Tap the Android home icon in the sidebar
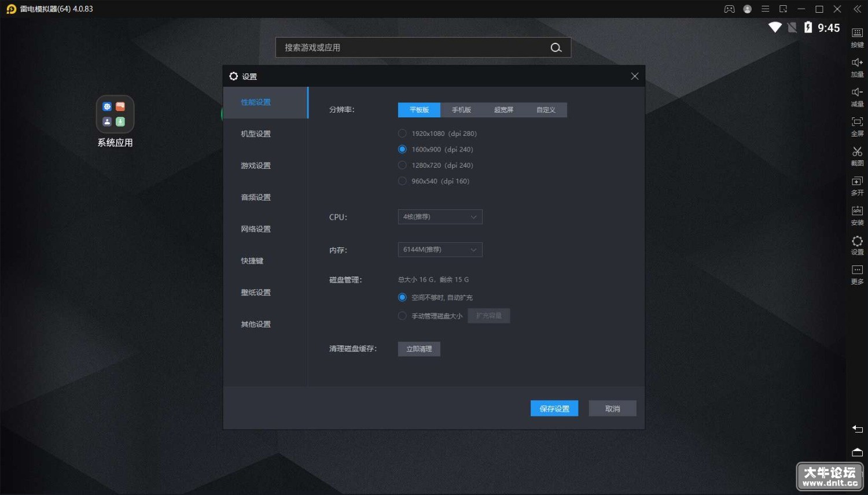The width and height of the screenshot is (868, 495). pos(857,452)
